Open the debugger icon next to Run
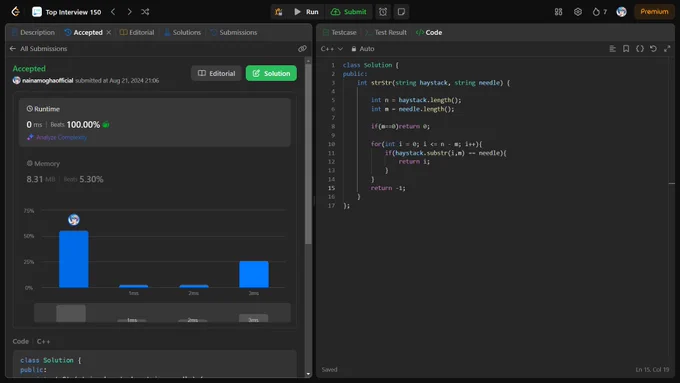The width and height of the screenshot is (680, 383). click(279, 12)
